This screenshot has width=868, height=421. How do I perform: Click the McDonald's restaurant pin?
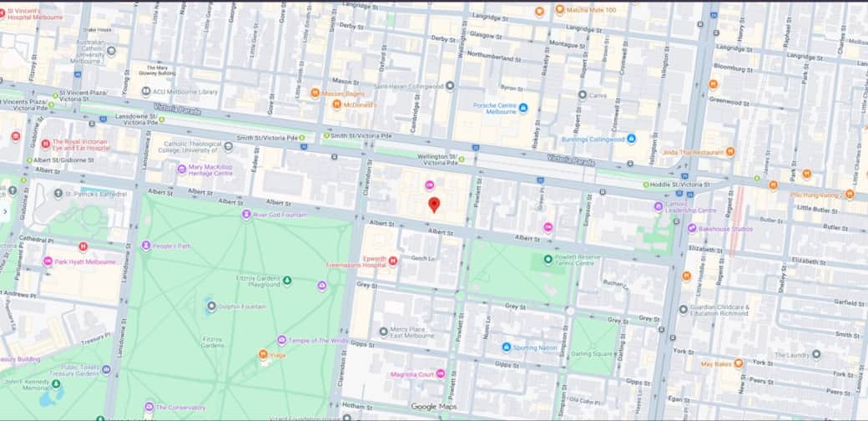point(336,104)
